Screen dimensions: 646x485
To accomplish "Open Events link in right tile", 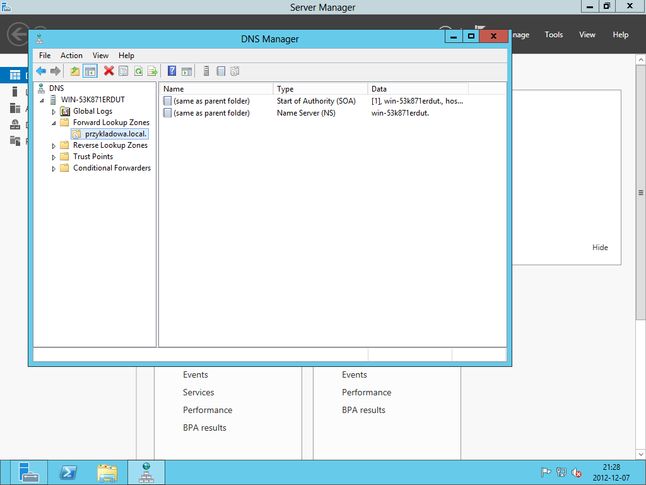I will tap(354, 375).
